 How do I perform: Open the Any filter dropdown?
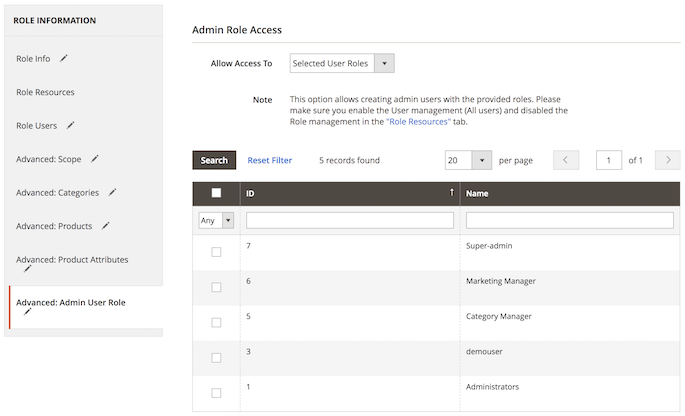tap(216, 220)
